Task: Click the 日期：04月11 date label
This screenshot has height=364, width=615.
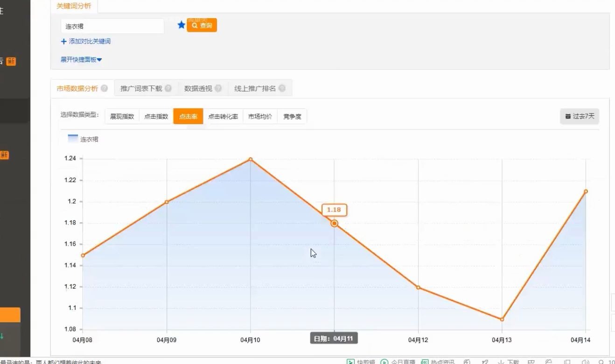Action: [x=334, y=338]
